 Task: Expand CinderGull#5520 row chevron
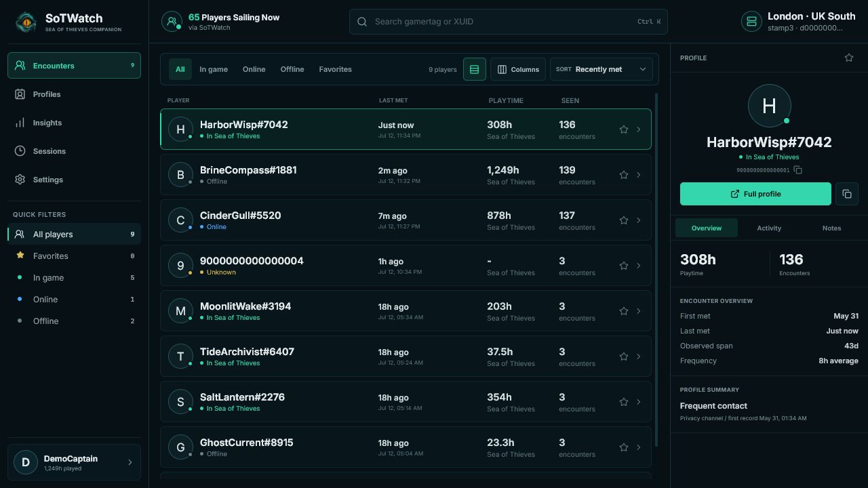(x=639, y=220)
